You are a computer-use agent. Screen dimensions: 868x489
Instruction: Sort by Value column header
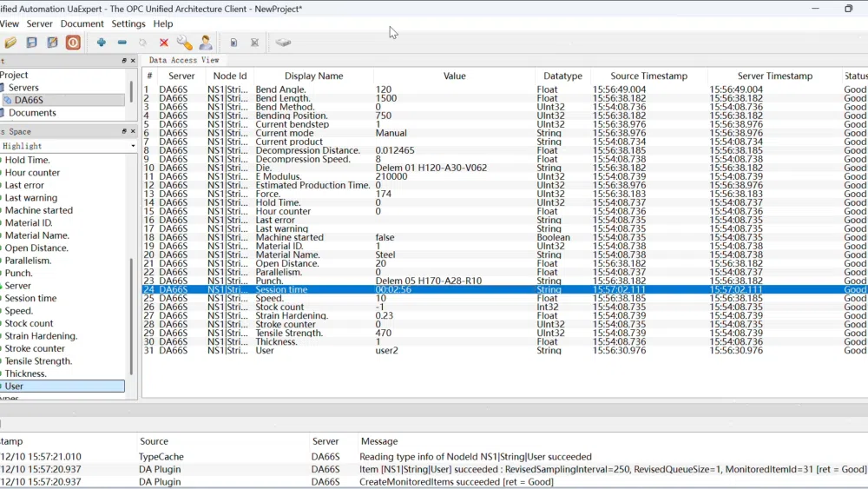454,76
